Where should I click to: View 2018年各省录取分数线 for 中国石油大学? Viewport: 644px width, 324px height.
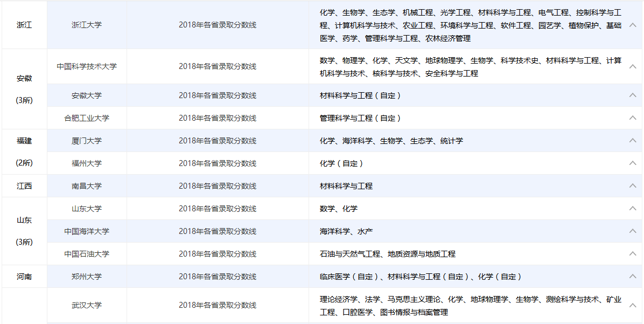coord(217,254)
